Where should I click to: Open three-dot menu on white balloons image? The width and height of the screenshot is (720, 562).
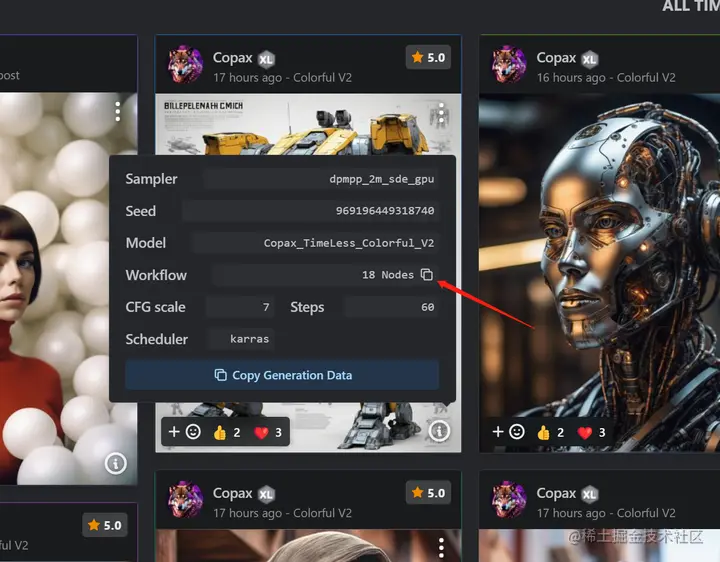pyautogui.click(x=118, y=112)
